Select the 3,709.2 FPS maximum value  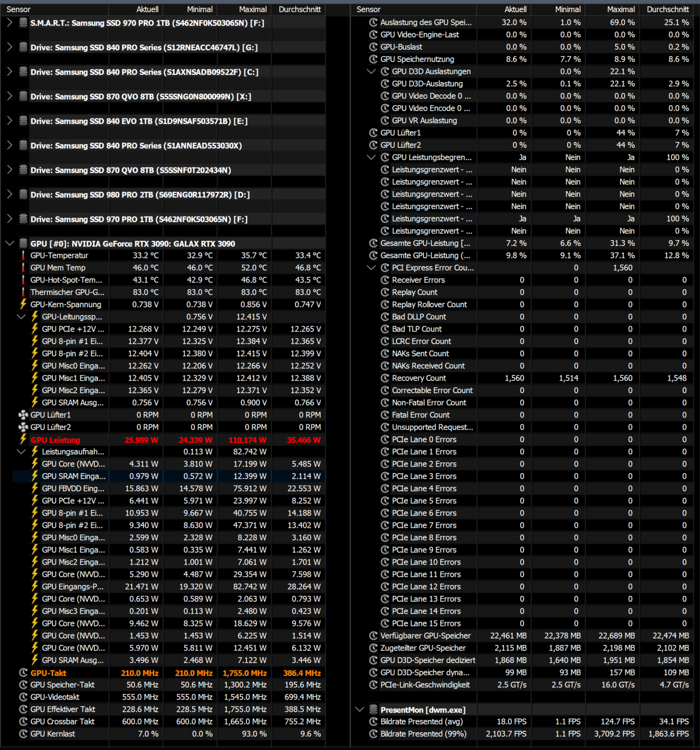614,734
